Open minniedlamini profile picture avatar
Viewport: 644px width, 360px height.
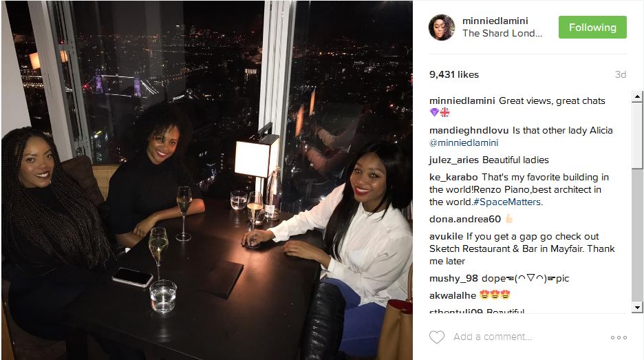442,27
